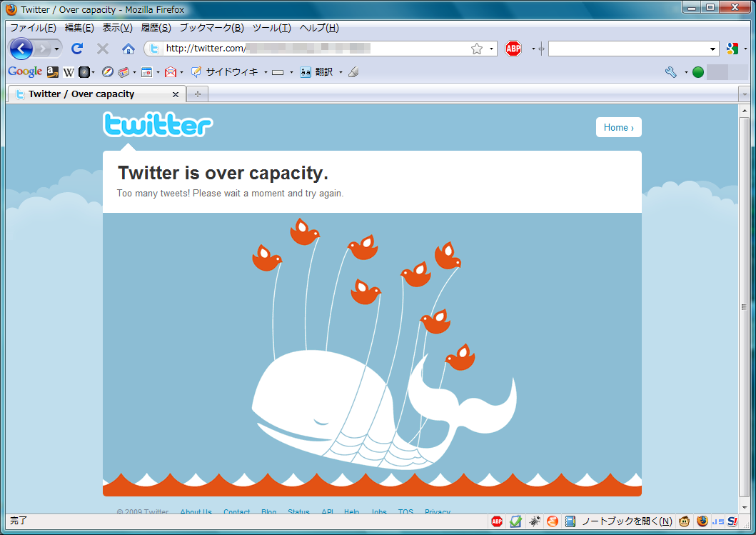Open the ブックマーク(B) menu
The width and height of the screenshot is (756, 535).
(x=211, y=27)
